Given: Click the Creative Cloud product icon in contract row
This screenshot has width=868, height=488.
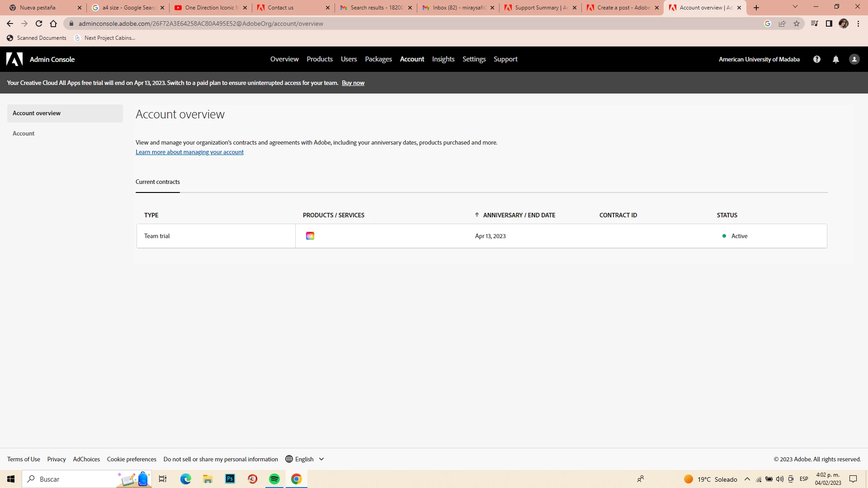Looking at the screenshot, I should 310,236.
